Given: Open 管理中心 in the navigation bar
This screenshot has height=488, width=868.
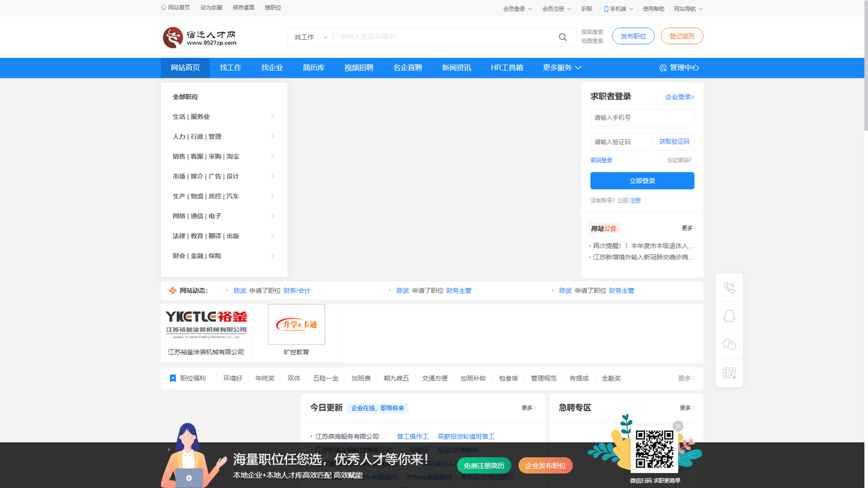Looking at the screenshot, I should pos(679,67).
